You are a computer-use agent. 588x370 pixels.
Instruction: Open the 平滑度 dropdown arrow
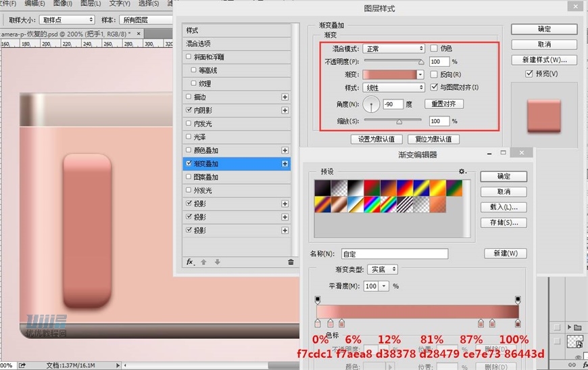tap(384, 286)
